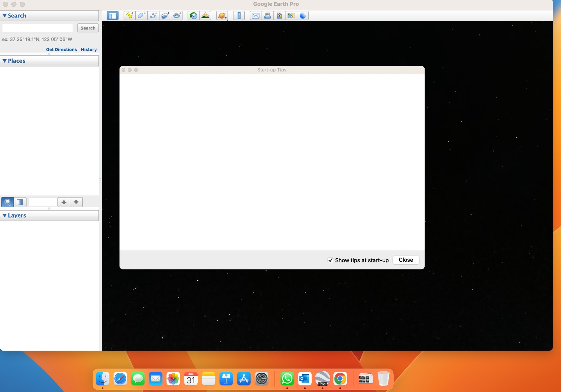Collapse the Search panel

click(5, 15)
